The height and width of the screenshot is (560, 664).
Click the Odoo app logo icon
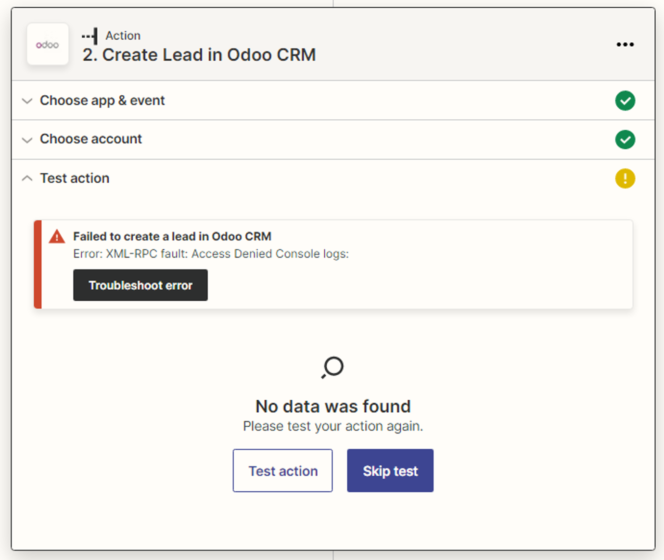point(47,45)
